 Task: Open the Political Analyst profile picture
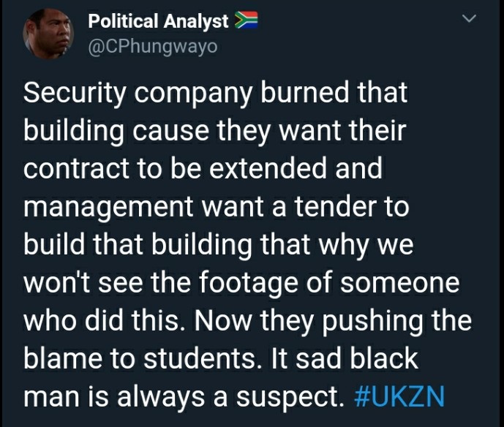tap(48, 34)
